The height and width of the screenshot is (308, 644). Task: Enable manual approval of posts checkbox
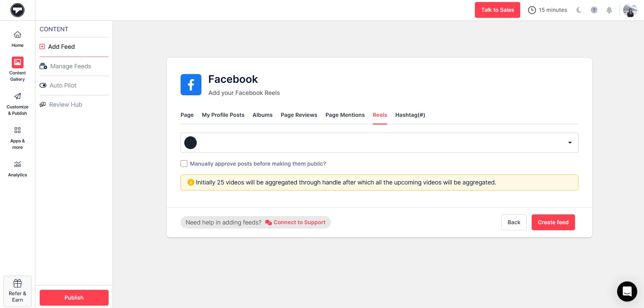[x=184, y=164]
